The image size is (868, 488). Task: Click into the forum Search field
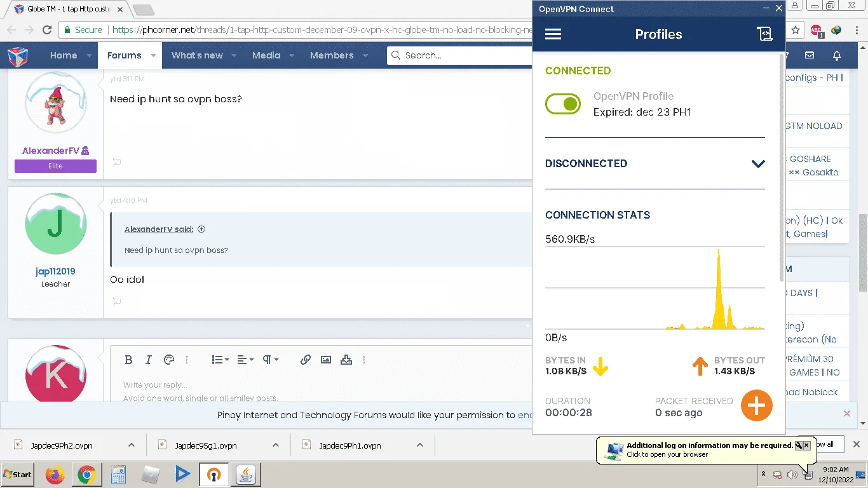459,55
